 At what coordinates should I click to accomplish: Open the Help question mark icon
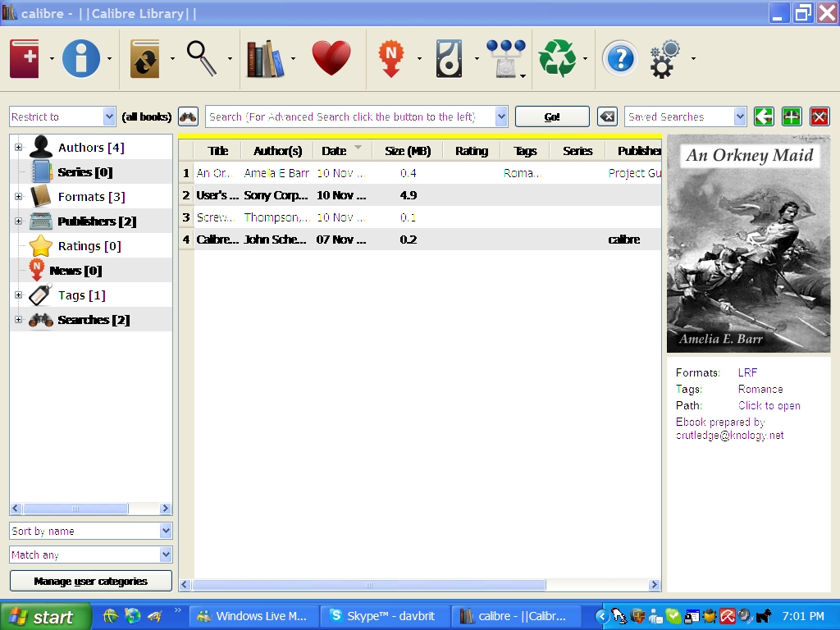click(x=620, y=58)
